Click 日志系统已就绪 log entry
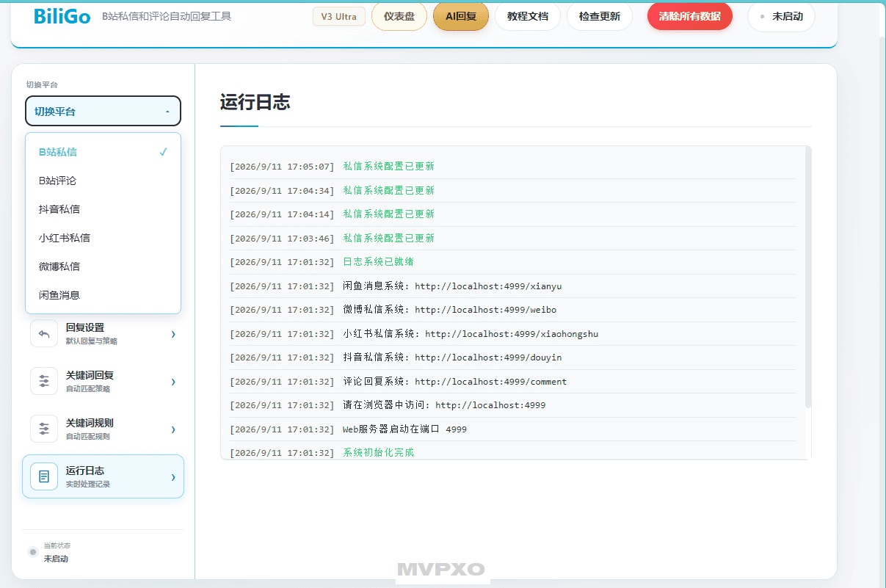The height and width of the screenshot is (588, 886). coord(512,262)
